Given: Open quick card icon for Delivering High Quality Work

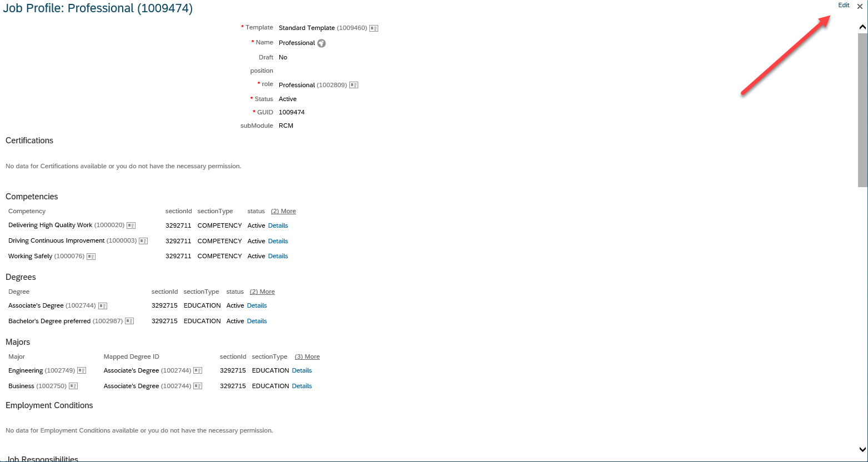Looking at the screenshot, I should point(131,225).
